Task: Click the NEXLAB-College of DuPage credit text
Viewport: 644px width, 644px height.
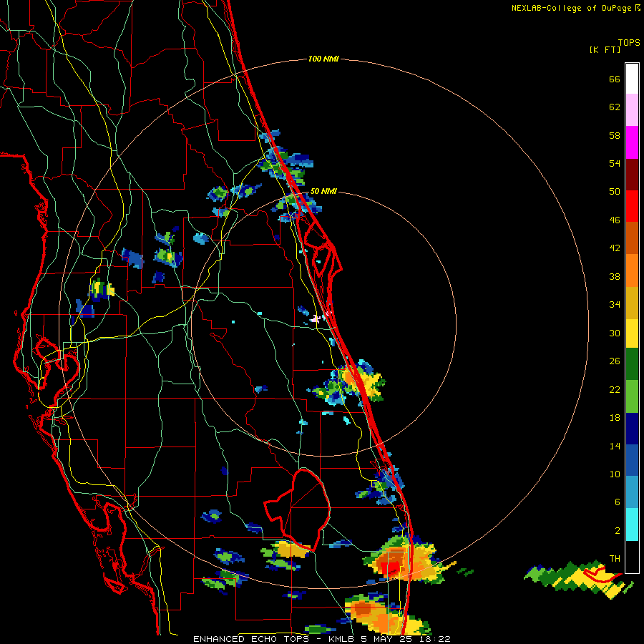Action: click(x=571, y=8)
